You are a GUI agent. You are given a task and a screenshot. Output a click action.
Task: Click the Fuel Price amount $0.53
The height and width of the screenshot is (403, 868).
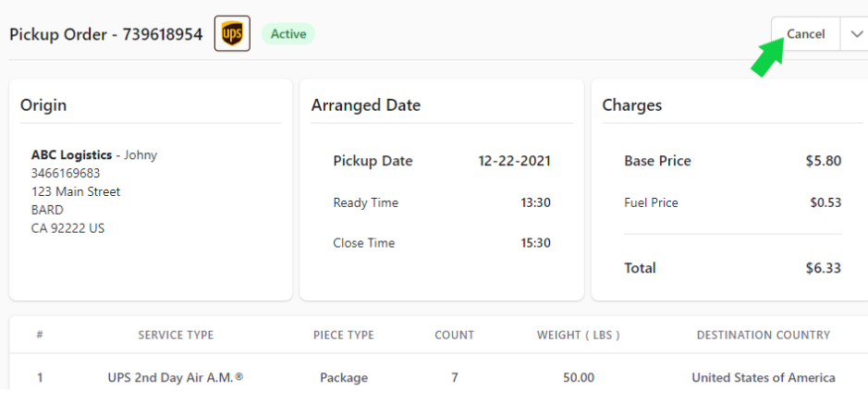[825, 202]
